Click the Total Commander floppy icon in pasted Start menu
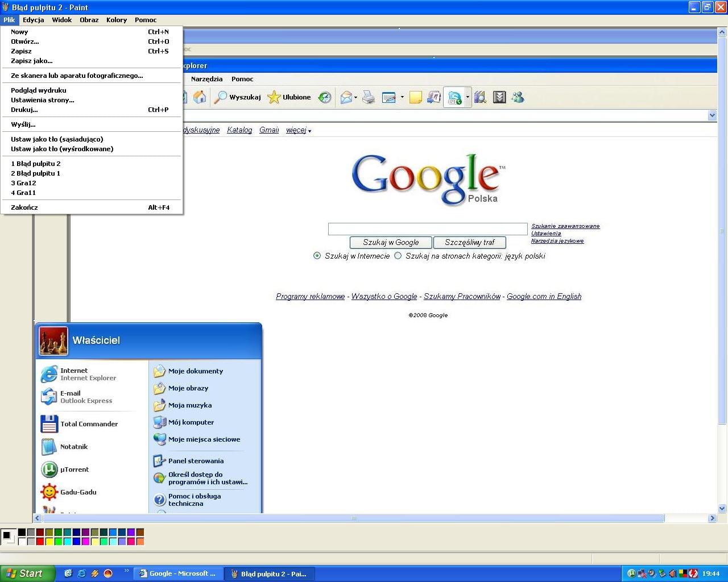Image resolution: width=728 pixels, height=582 pixels. [x=49, y=424]
